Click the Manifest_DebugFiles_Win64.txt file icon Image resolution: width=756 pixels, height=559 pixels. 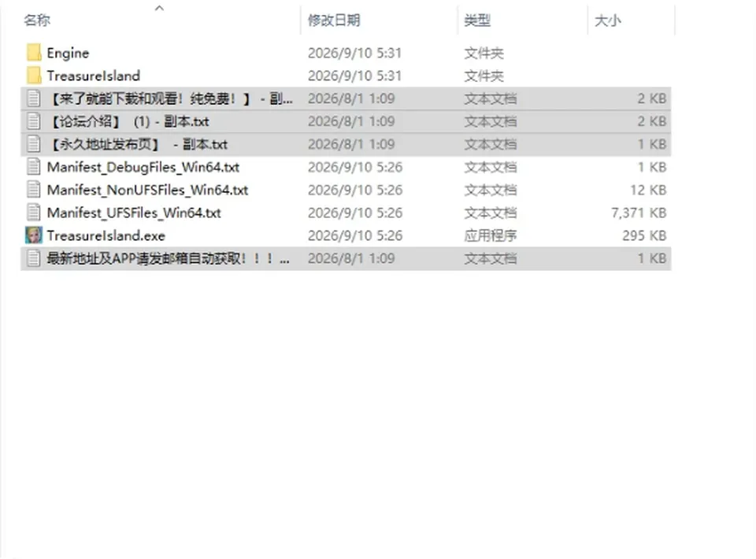34,167
